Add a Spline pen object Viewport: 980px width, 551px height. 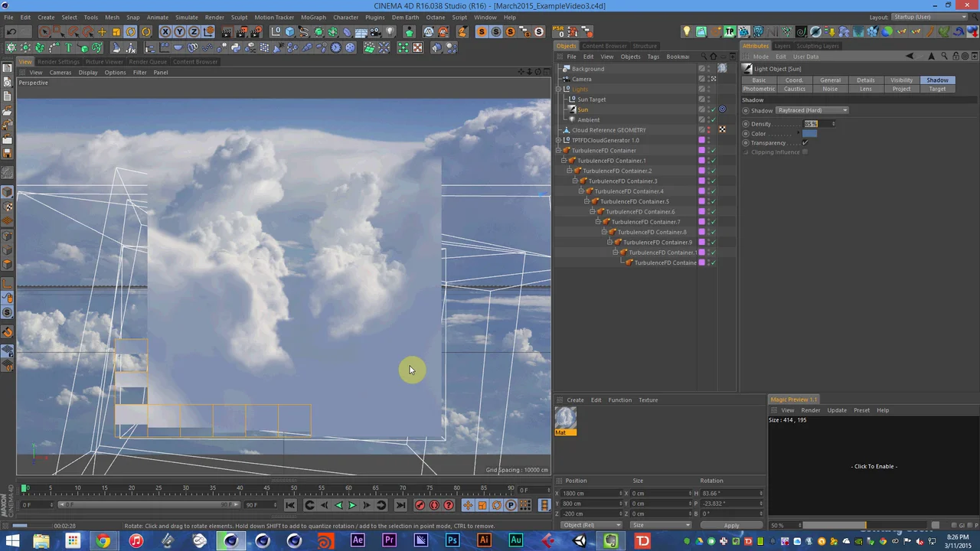point(304,32)
